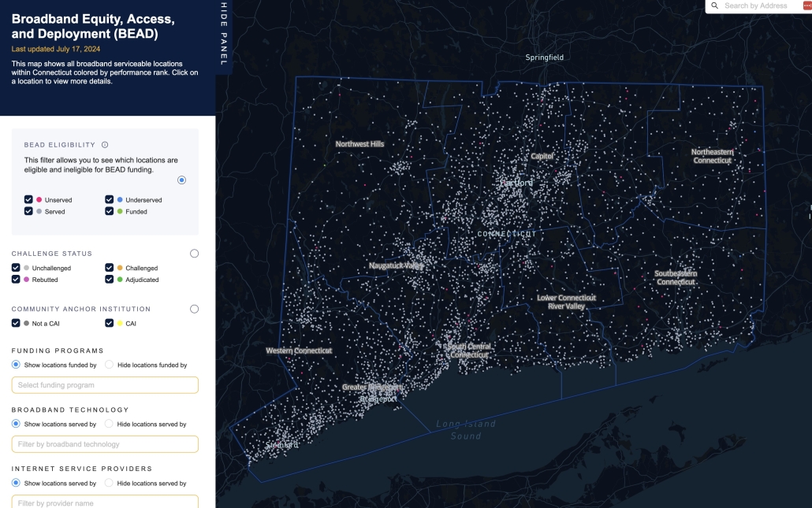Open the Filter by provider name dropdown
Image resolution: width=812 pixels, height=508 pixels.
click(x=105, y=502)
